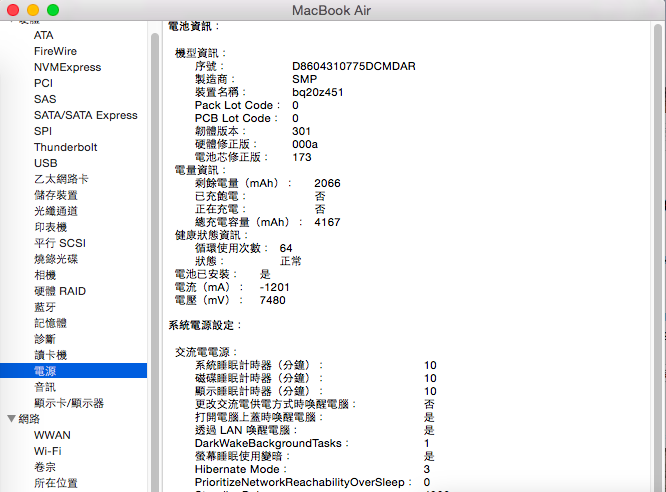Click the 透過 LAN 喚醒電腦 row
Viewport: 666px width, 492px height.
(x=315, y=430)
